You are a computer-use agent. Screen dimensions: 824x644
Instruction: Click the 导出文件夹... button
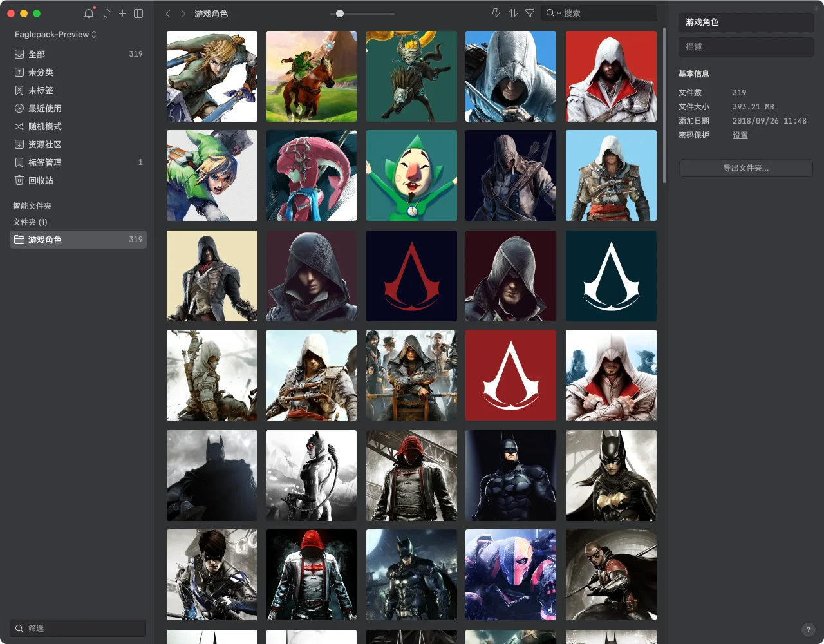746,168
